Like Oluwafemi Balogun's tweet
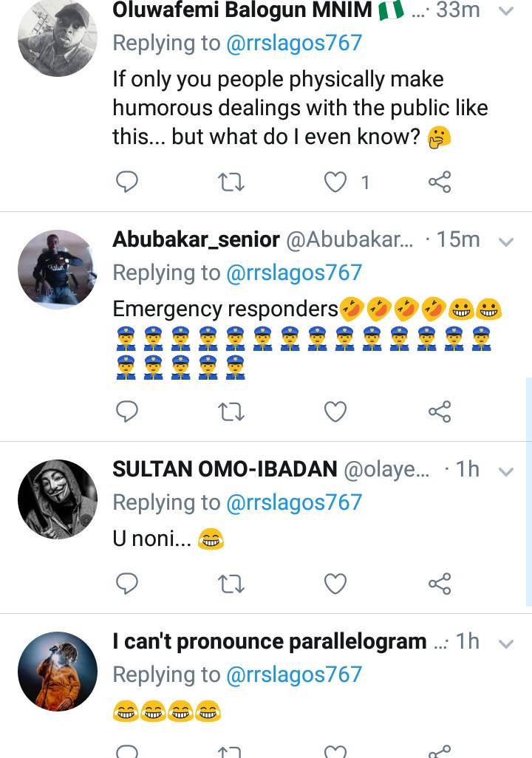 click(x=336, y=182)
